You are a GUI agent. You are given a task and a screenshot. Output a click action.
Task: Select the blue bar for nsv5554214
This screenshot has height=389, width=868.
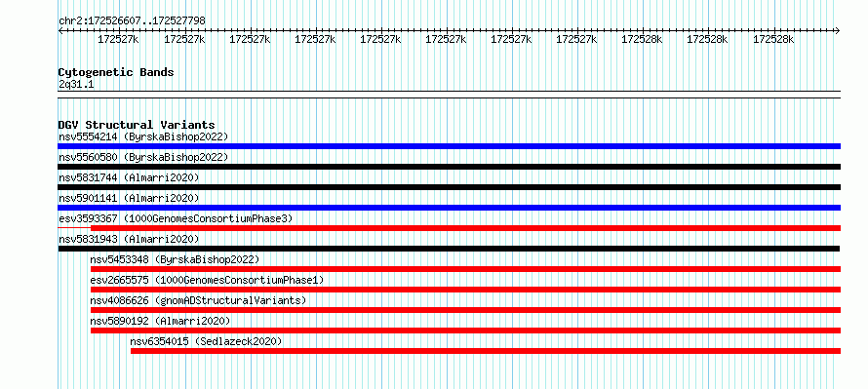click(x=450, y=146)
